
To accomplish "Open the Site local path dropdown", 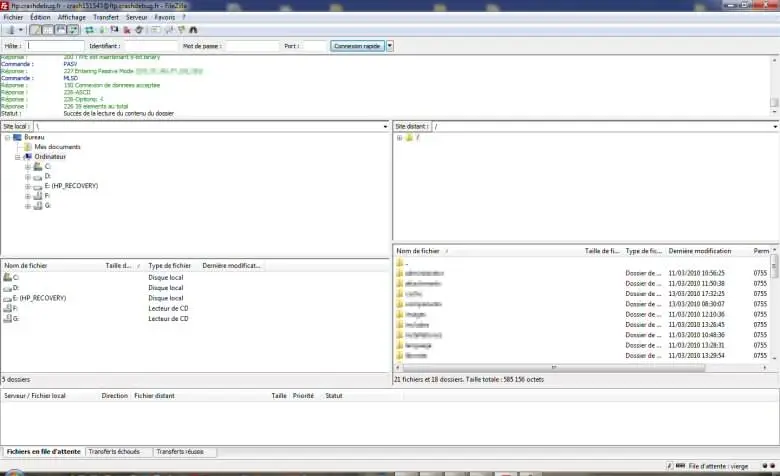I will click(x=385, y=126).
